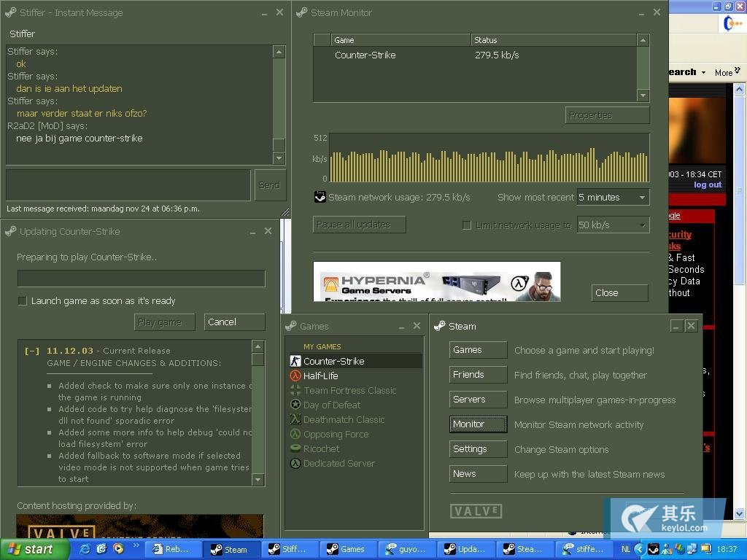747x560 pixels.
Task: Open the Friends section in Steam
Action: pyautogui.click(x=478, y=375)
